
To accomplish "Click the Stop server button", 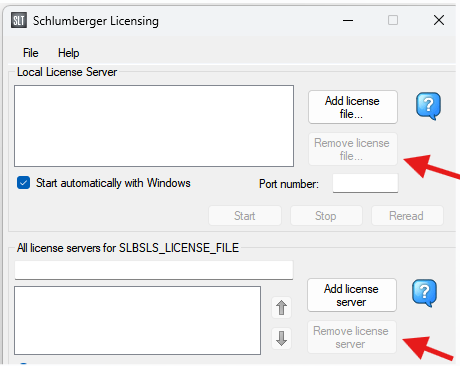I will point(326,216).
